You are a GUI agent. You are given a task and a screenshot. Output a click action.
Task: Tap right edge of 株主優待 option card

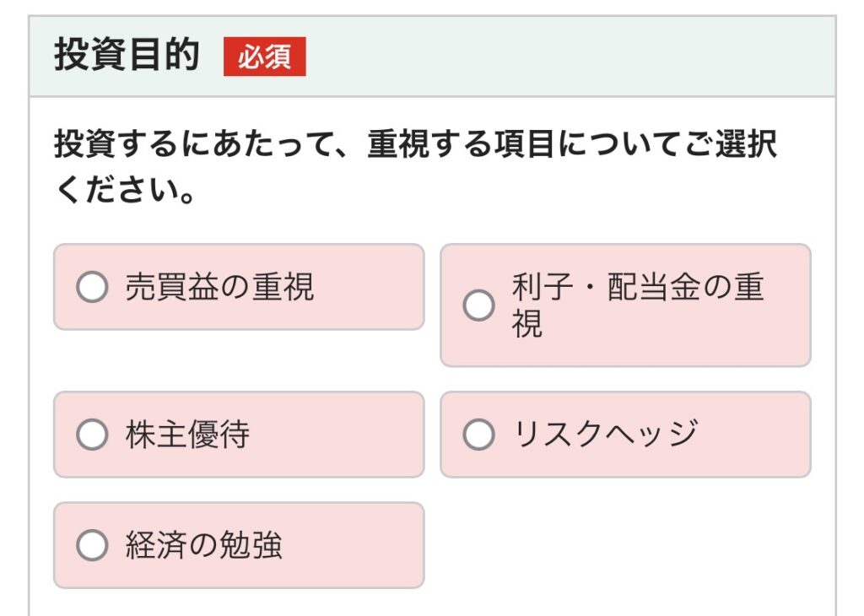[x=409, y=435]
